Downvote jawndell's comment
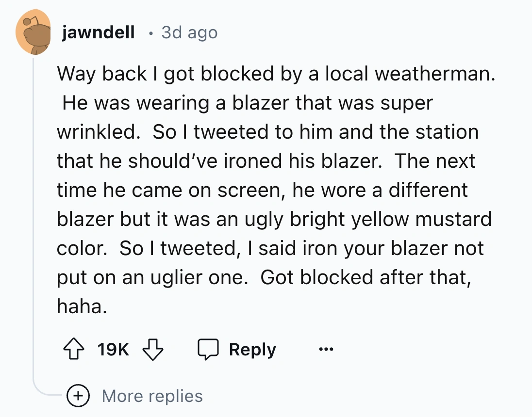The height and width of the screenshot is (417, 532). click(x=153, y=350)
